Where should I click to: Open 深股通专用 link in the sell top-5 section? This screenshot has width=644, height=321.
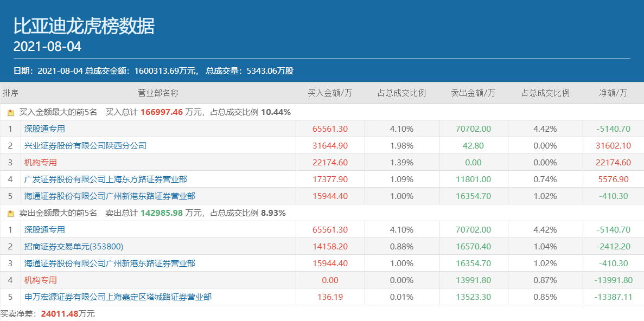coord(44,230)
